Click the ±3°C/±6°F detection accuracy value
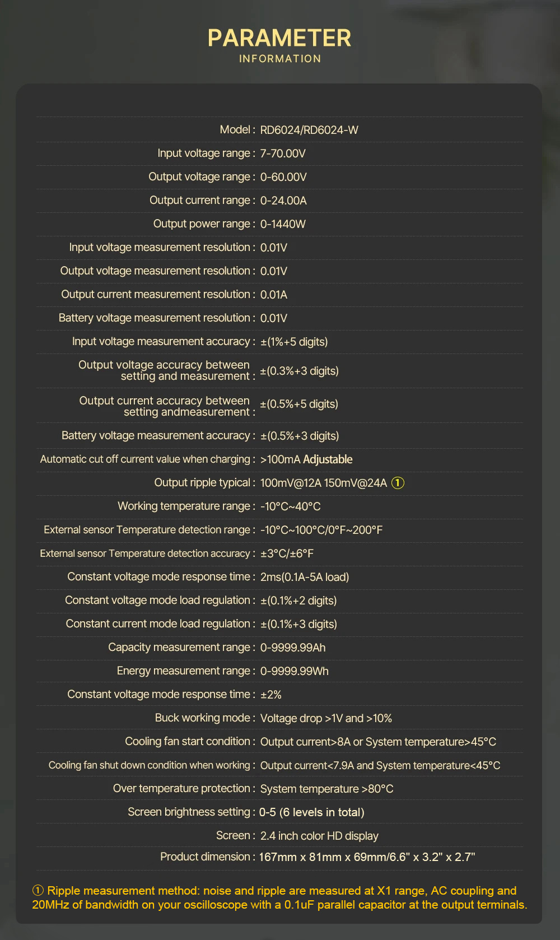The height and width of the screenshot is (940, 560). click(287, 553)
